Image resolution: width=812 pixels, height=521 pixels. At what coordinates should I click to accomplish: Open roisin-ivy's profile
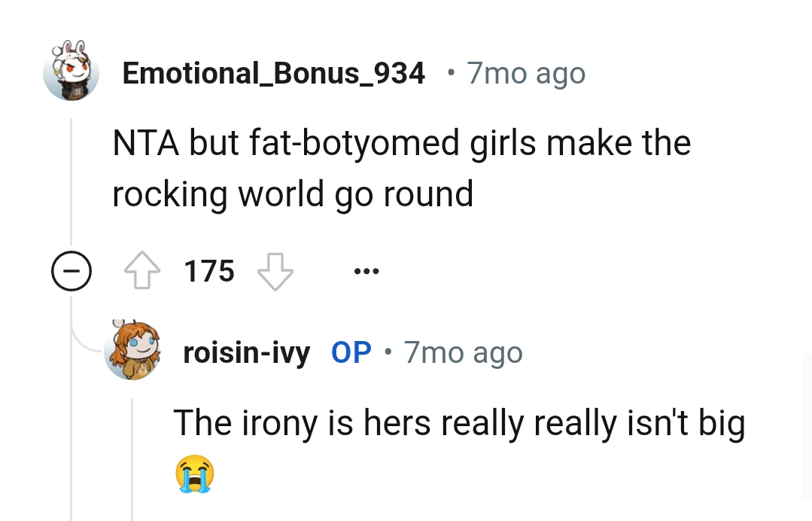click(x=246, y=351)
